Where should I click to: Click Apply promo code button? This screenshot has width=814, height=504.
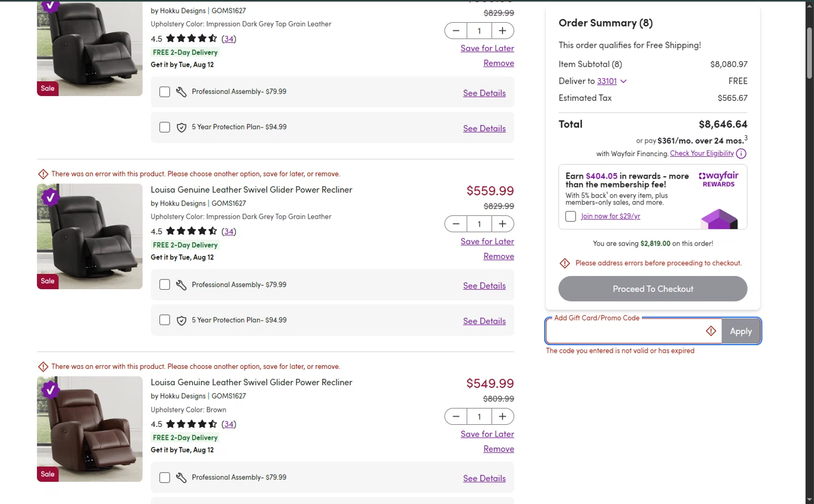click(x=741, y=331)
